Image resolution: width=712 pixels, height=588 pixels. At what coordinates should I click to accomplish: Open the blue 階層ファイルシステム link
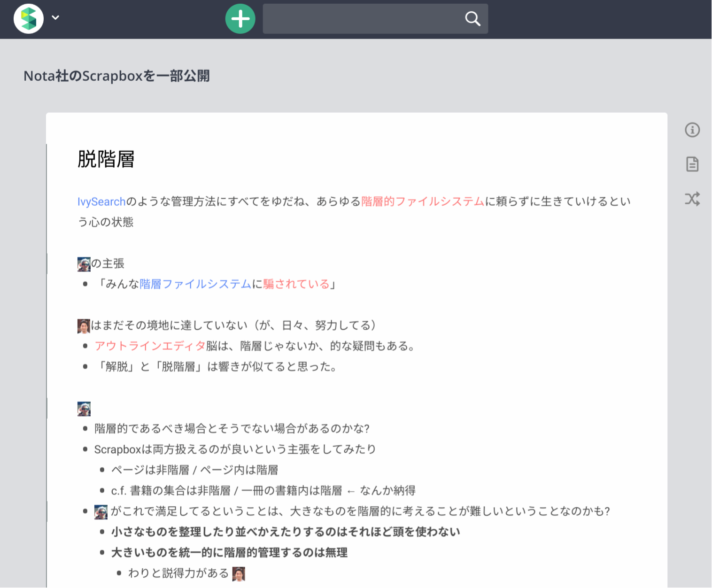[x=195, y=284]
